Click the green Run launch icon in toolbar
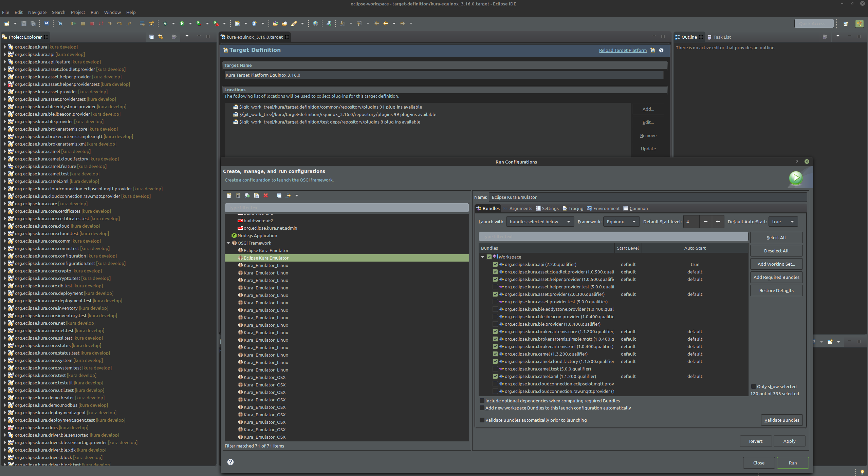This screenshot has height=476, width=868. [x=182, y=23]
